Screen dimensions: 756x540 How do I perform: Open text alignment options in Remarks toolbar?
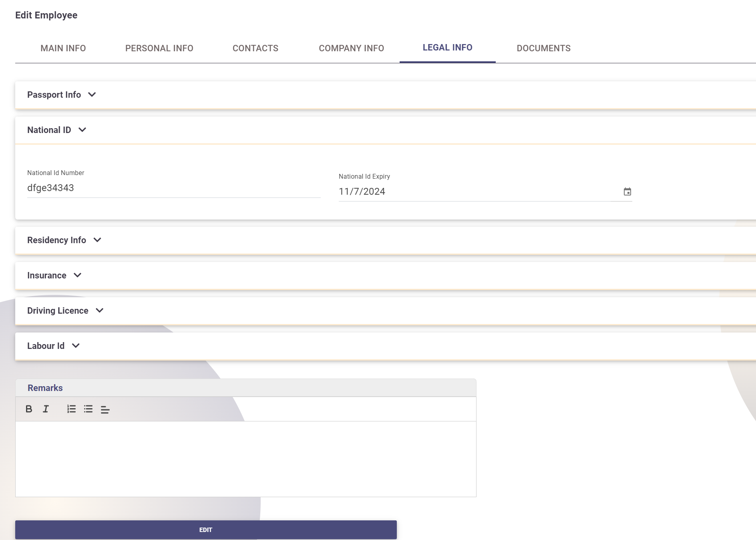105,409
